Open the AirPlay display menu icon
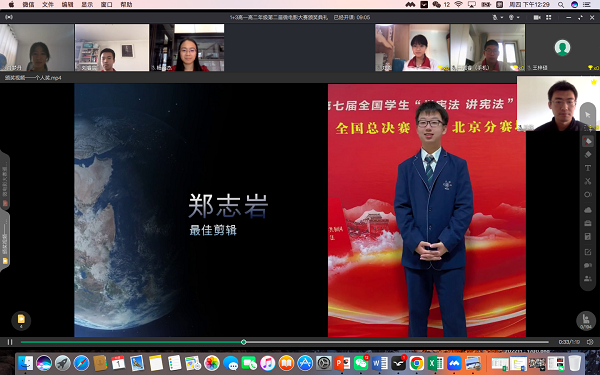The height and width of the screenshot is (375, 600). click(x=472, y=5)
